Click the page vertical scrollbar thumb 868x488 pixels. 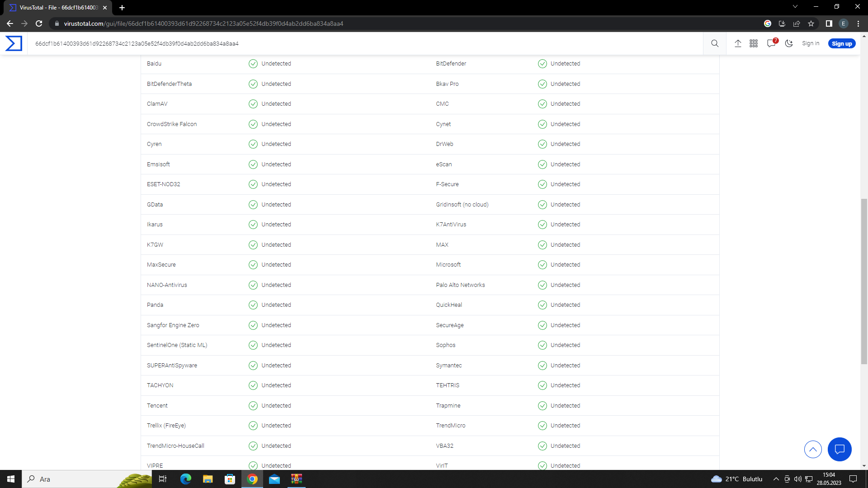[x=864, y=281]
